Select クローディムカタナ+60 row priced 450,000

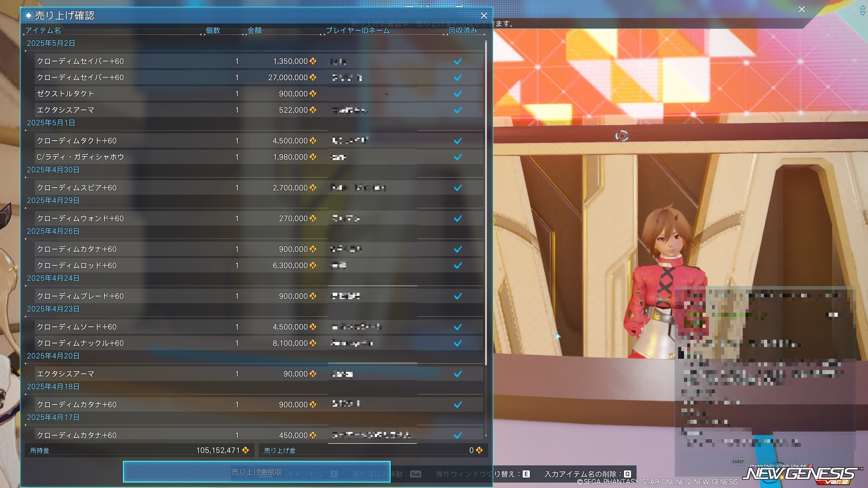[259, 435]
